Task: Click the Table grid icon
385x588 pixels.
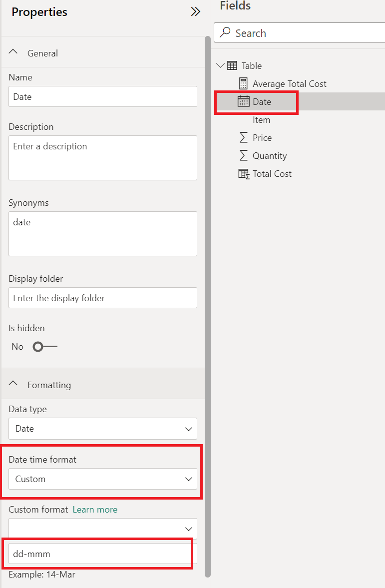Action: pyautogui.click(x=232, y=65)
